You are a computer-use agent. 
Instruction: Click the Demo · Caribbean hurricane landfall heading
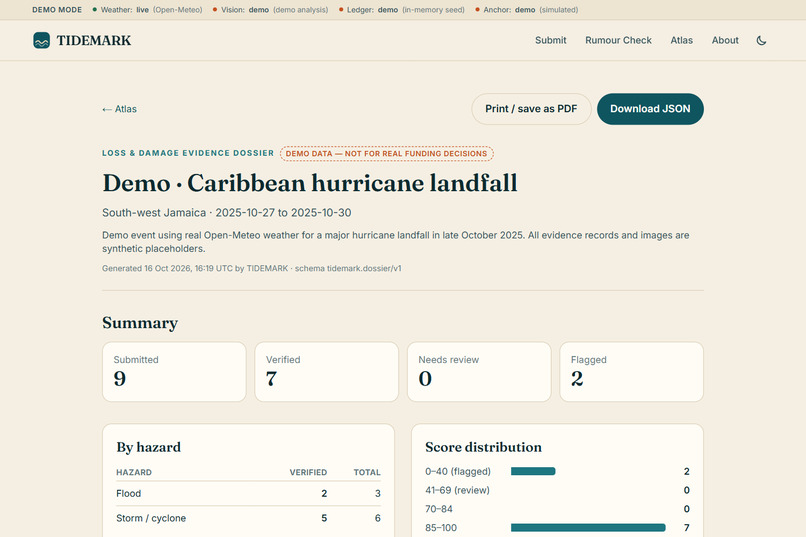[310, 183]
